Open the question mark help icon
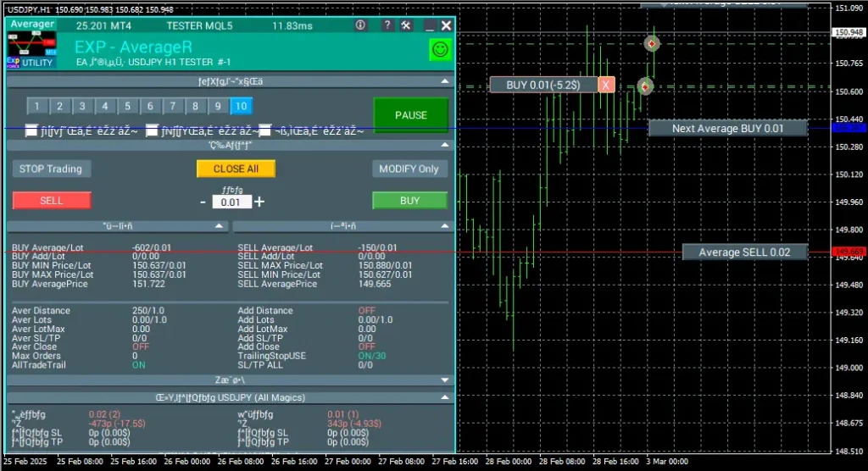 (x=387, y=25)
